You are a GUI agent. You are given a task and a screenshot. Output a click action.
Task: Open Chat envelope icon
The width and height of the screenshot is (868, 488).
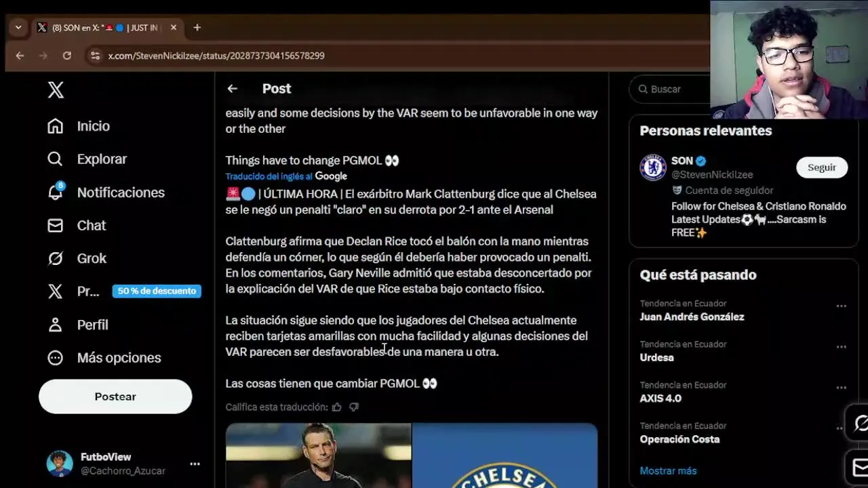(x=55, y=226)
